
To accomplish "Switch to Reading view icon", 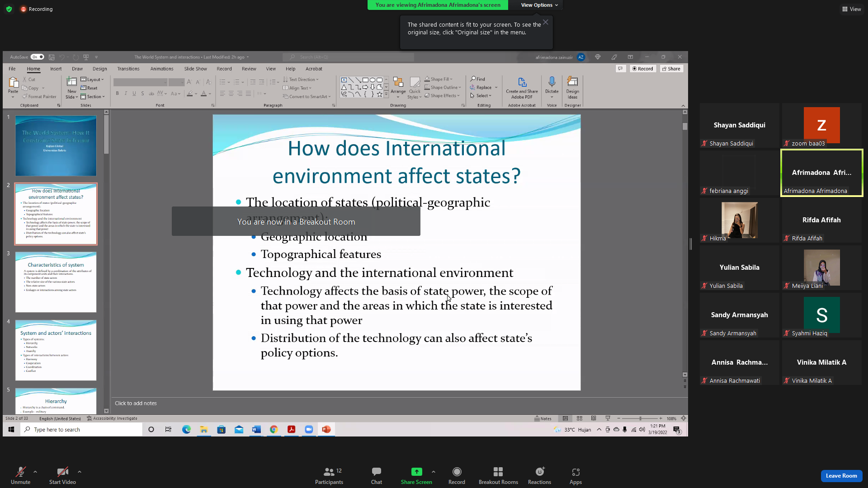I will point(594,419).
